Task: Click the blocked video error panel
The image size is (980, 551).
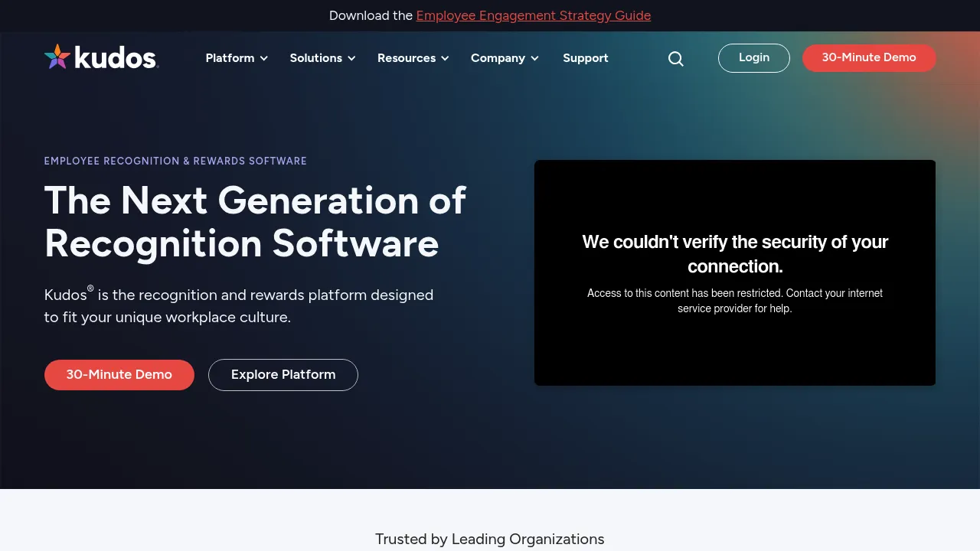Action: pos(735,272)
